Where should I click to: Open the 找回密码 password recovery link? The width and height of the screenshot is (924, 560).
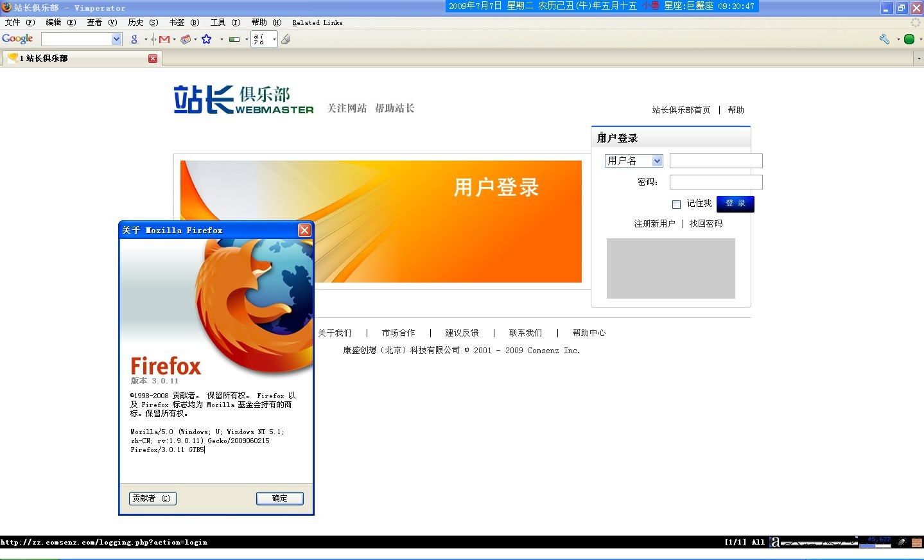pos(706,223)
